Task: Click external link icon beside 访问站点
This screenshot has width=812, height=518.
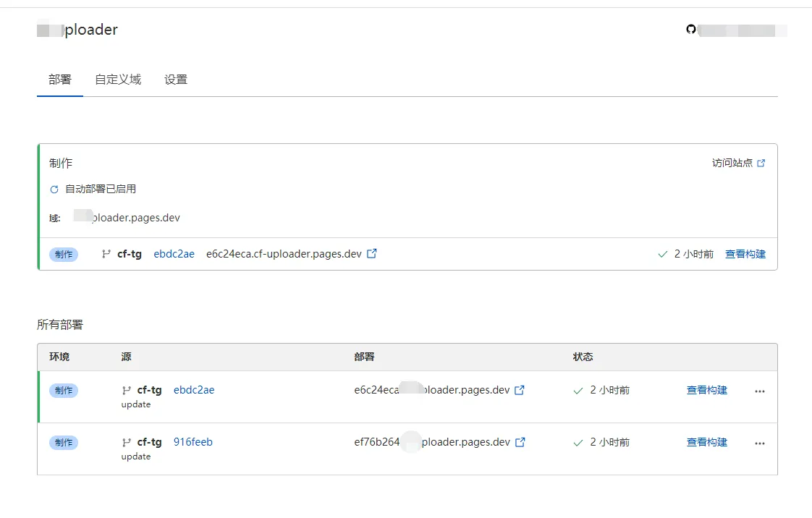Action: (x=761, y=163)
